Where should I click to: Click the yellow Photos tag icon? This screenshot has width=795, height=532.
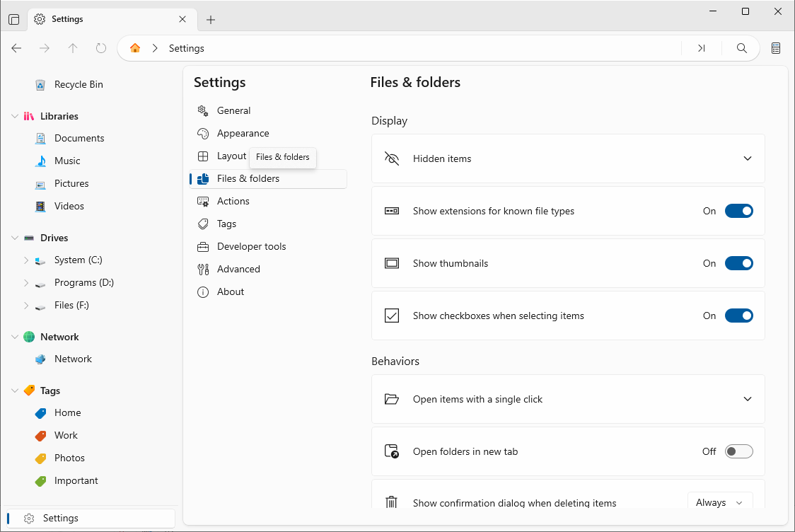[40, 458]
